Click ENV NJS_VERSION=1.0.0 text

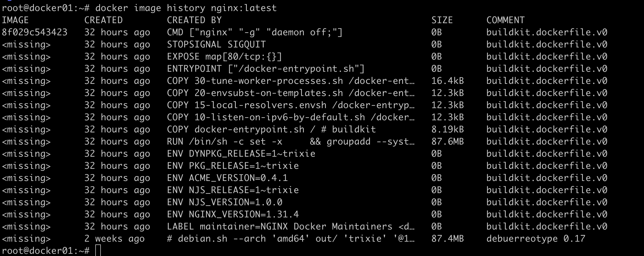(x=224, y=202)
